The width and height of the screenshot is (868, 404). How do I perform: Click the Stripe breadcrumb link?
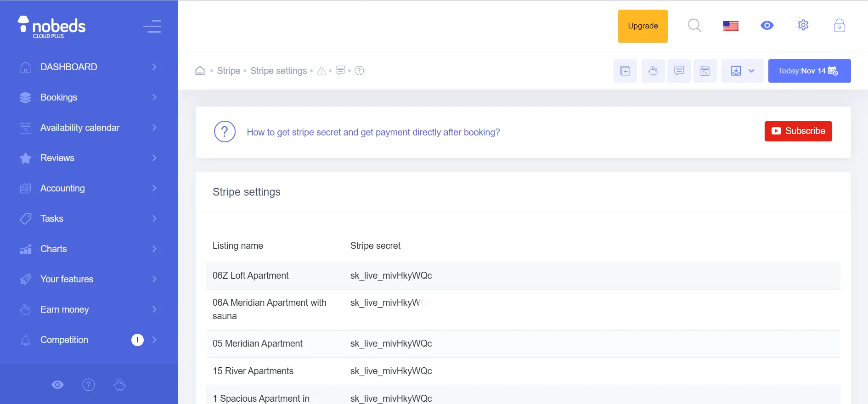pos(229,71)
